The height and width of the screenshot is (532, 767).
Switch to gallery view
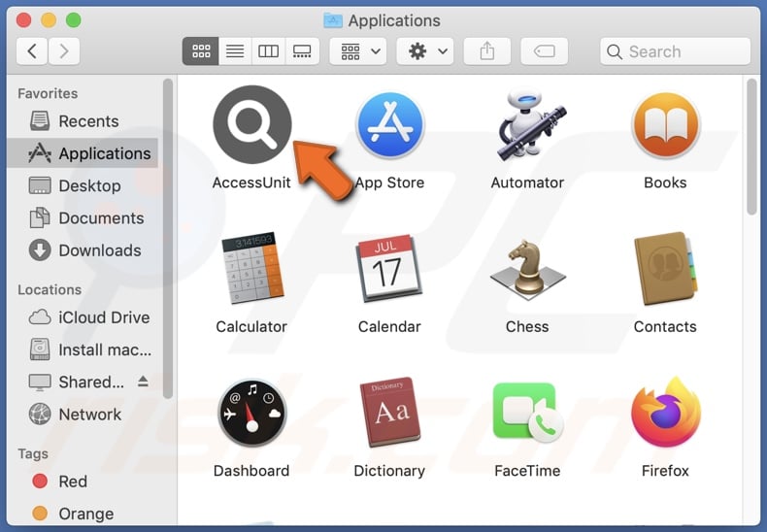302,50
